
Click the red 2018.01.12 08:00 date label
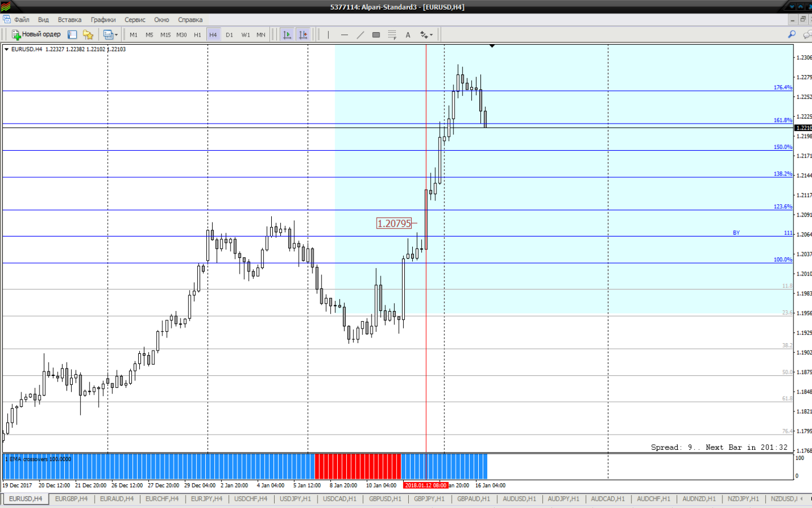pos(426,485)
